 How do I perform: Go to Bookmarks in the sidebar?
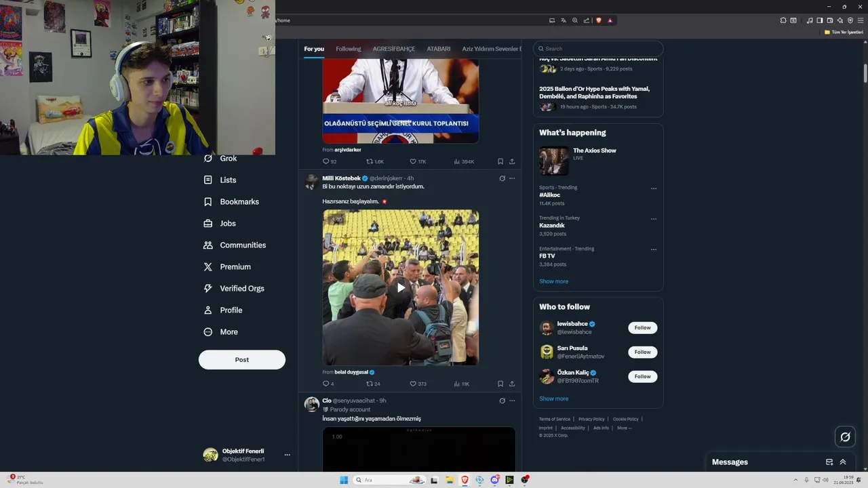[x=231, y=202]
